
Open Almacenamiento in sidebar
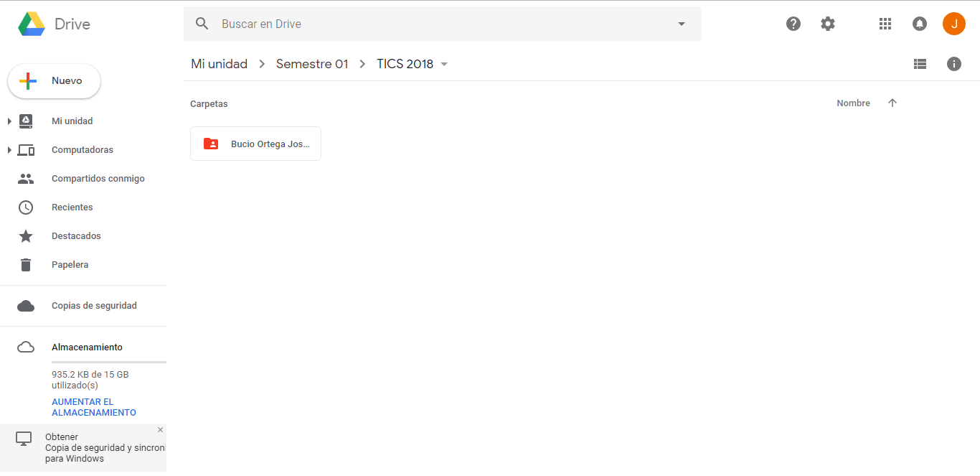pyautogui.click(x=87, y=347)
